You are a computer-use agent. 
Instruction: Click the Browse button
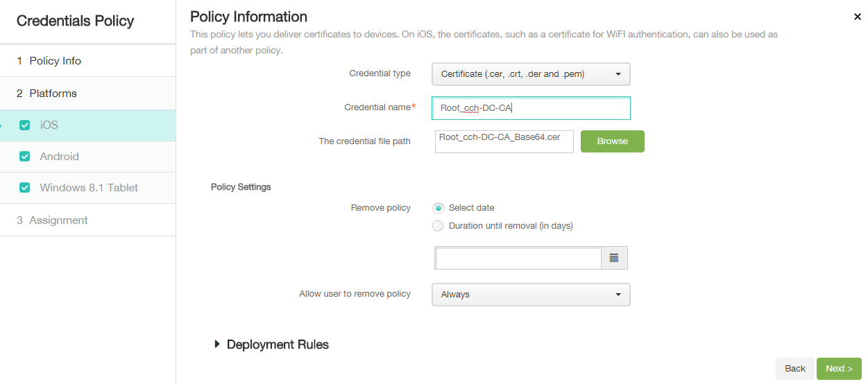[612, 141]
